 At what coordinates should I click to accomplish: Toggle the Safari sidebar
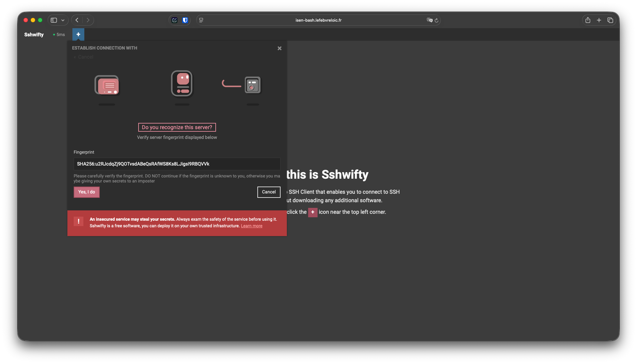click(x=54, y=20)
